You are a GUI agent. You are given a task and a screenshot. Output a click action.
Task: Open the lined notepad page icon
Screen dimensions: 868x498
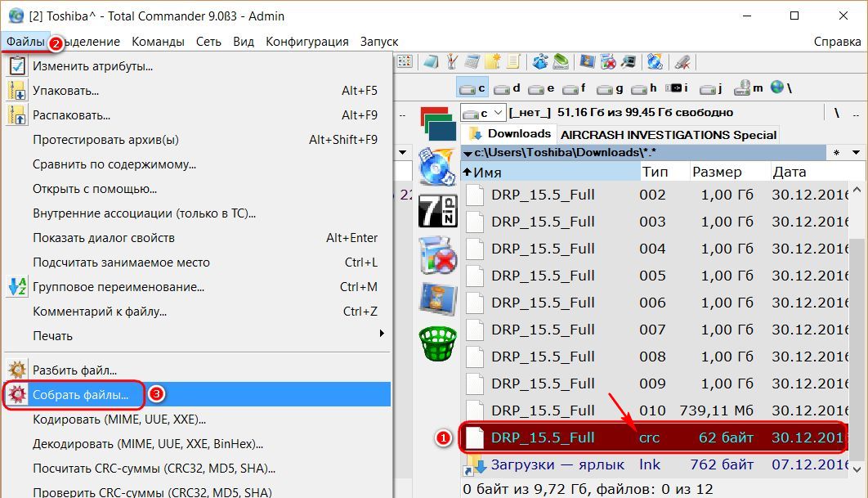(513, 62)
